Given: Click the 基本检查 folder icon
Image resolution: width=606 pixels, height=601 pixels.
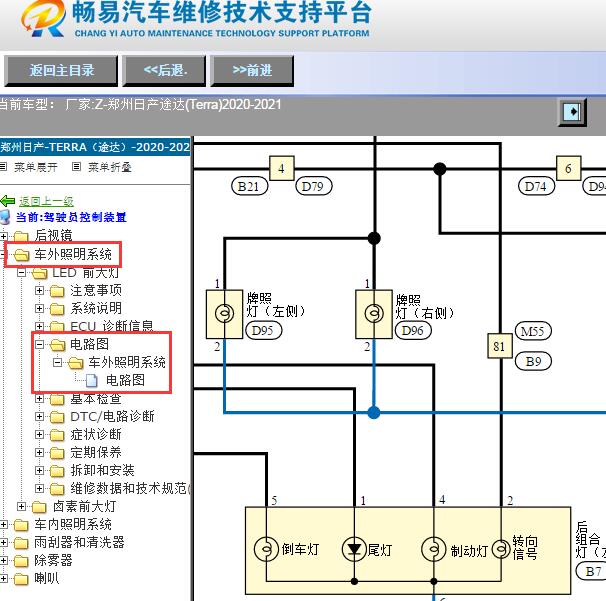Looking at the screenshot, I should click(57, 399).
